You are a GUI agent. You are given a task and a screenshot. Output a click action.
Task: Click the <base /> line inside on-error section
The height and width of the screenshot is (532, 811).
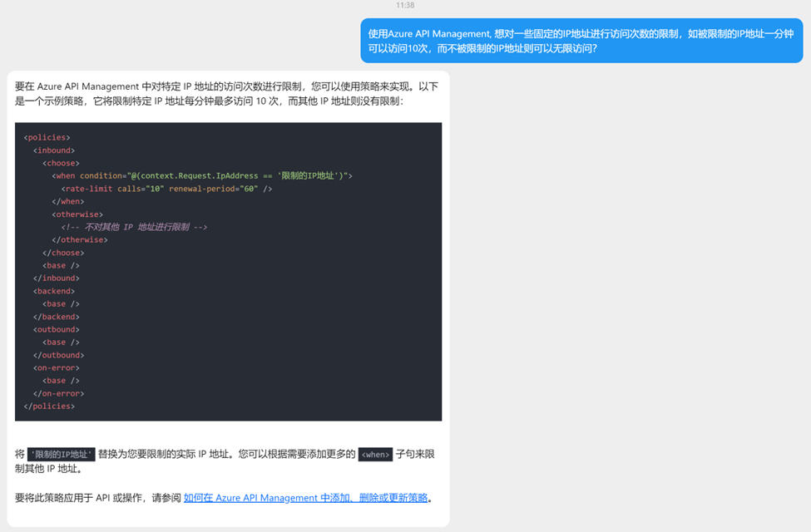click(62, 381)
